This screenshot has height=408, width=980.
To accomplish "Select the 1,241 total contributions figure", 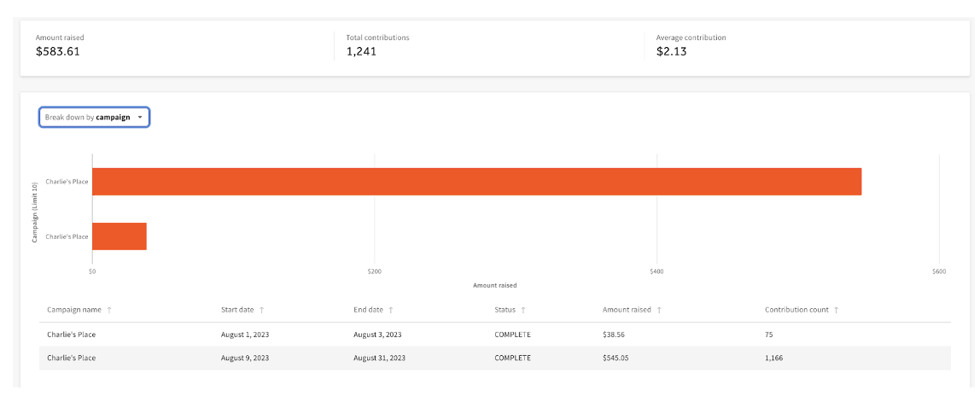I will 361,51.
